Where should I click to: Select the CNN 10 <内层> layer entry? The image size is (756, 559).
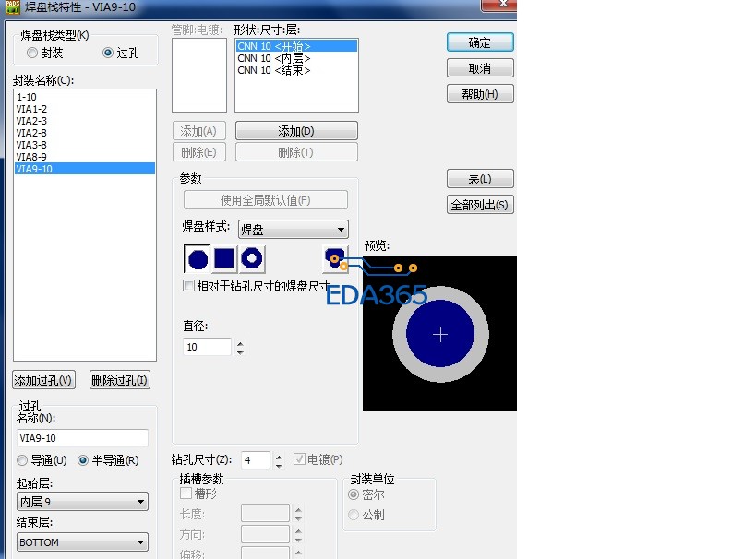pos(296,58)
